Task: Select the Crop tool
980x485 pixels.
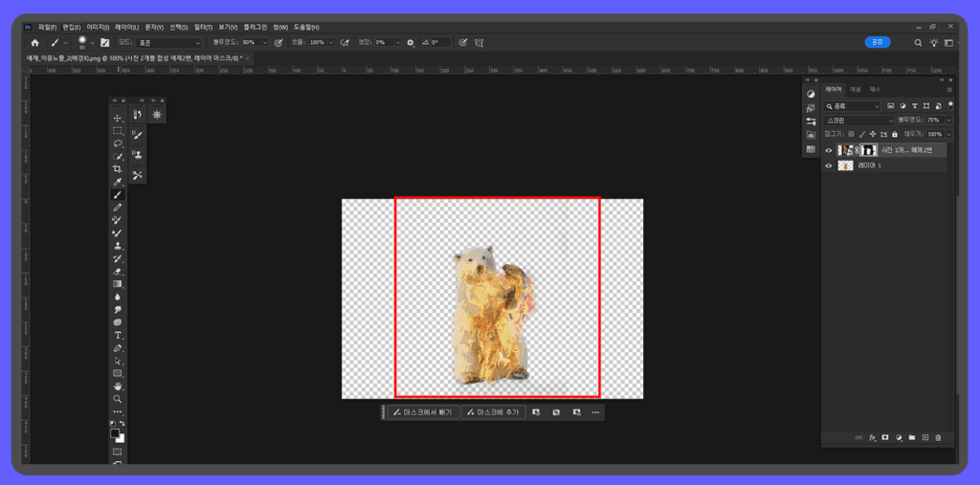Action: coord(118,168)
